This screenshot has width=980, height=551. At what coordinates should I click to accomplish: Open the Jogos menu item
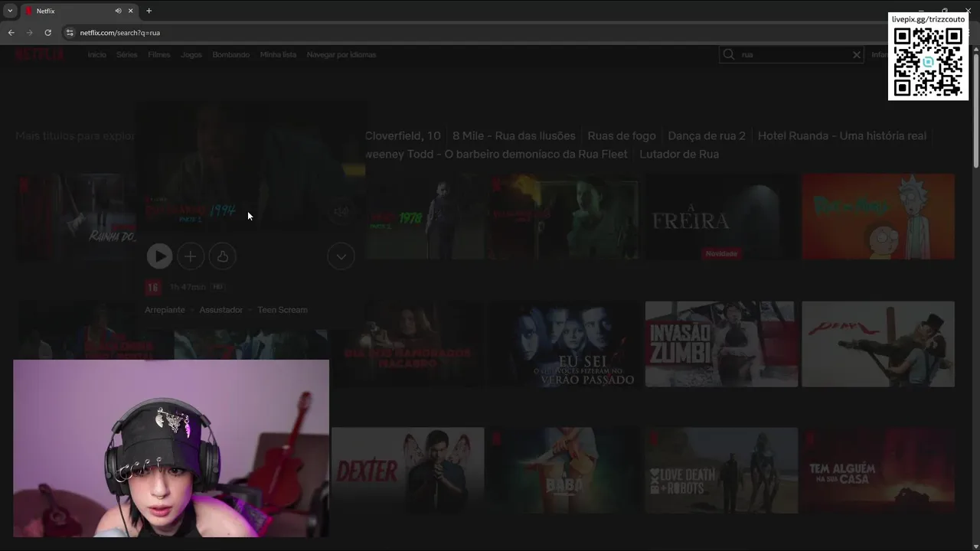click(x=191, y=55)
